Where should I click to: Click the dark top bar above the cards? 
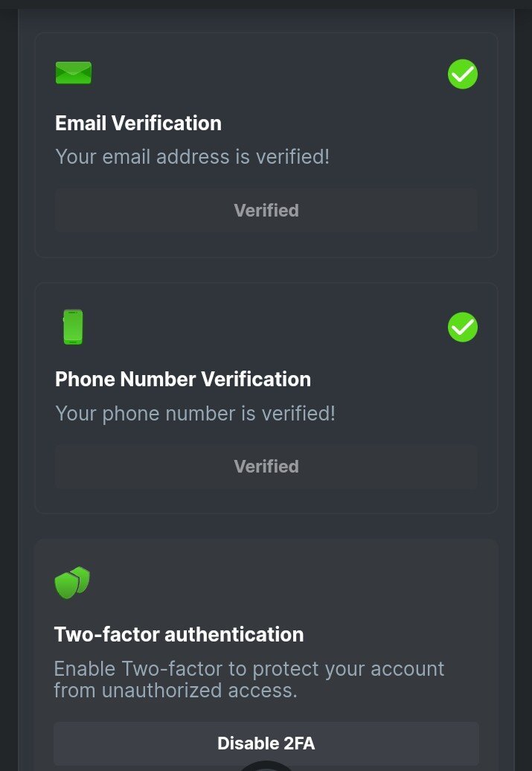(266, 4)
